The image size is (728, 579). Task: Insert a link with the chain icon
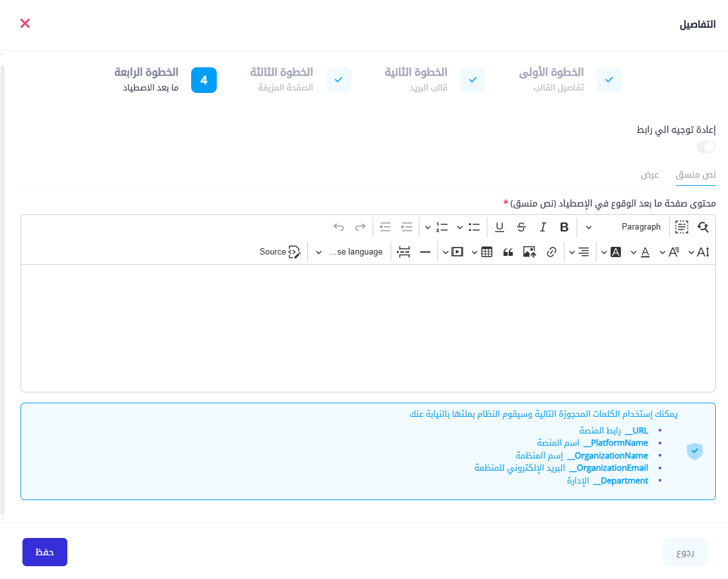coord(551,252)
